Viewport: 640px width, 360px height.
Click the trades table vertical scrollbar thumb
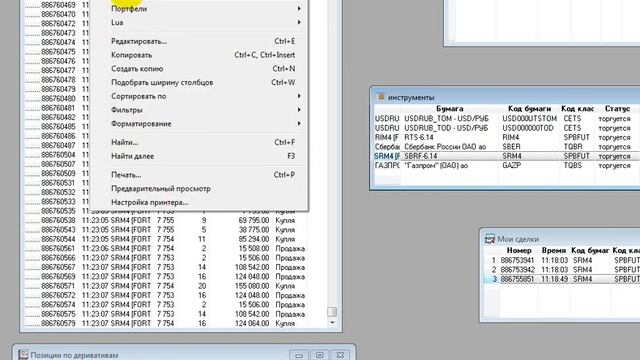tap(332, 312)
